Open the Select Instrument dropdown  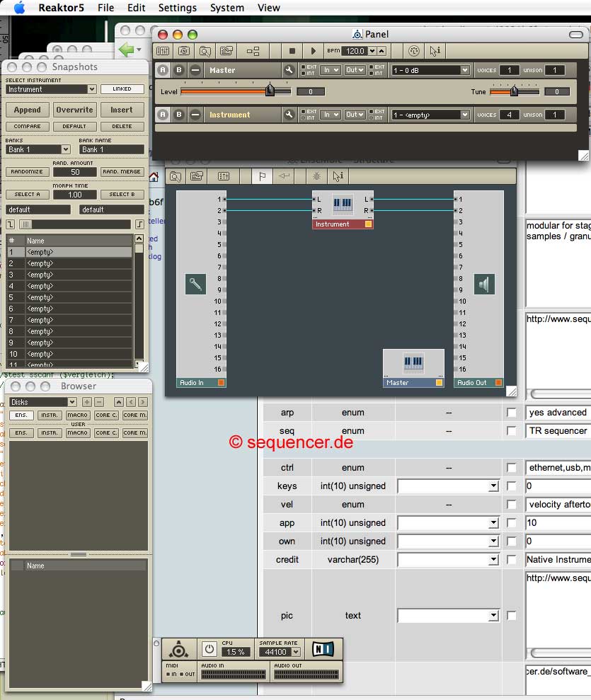pos(51,89)
